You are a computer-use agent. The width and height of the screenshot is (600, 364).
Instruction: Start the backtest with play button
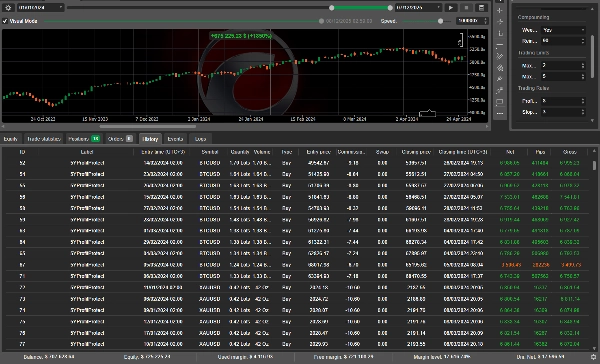click(451, 7)
